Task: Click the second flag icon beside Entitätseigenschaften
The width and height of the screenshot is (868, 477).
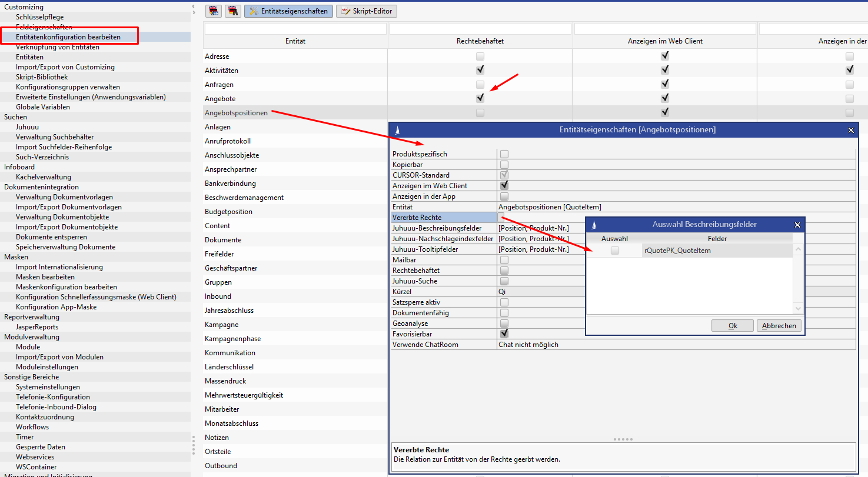Action: pyautogui.click(x=234, y=11)
